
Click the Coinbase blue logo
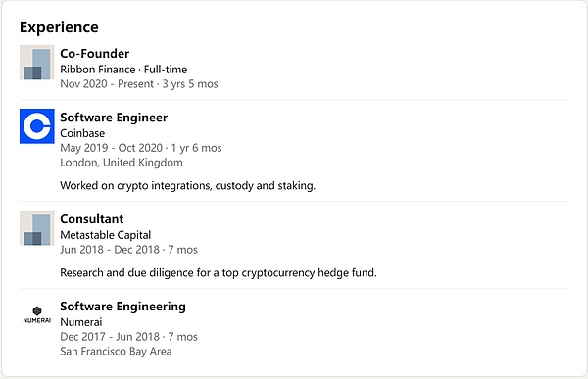pos(37,126)
